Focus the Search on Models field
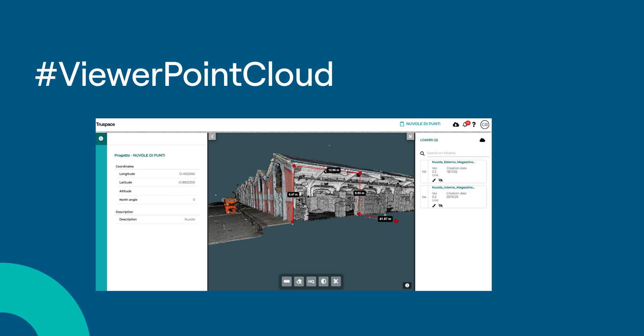The height and width of the screenshot is (336, 644). coord(458,153)
